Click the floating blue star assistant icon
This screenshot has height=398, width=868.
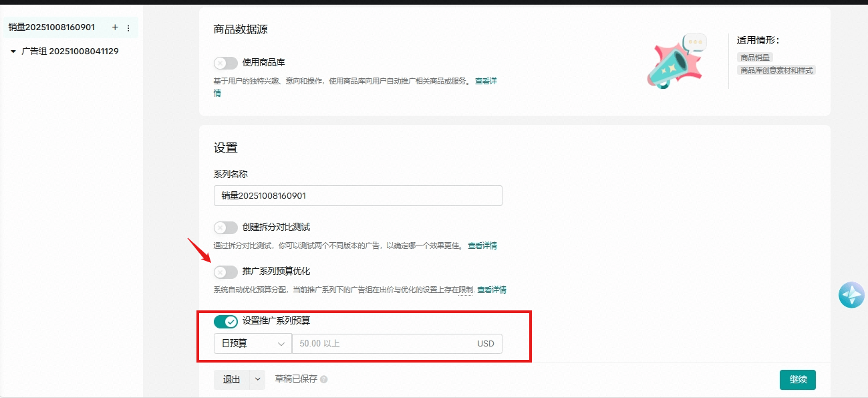[851, 295]
